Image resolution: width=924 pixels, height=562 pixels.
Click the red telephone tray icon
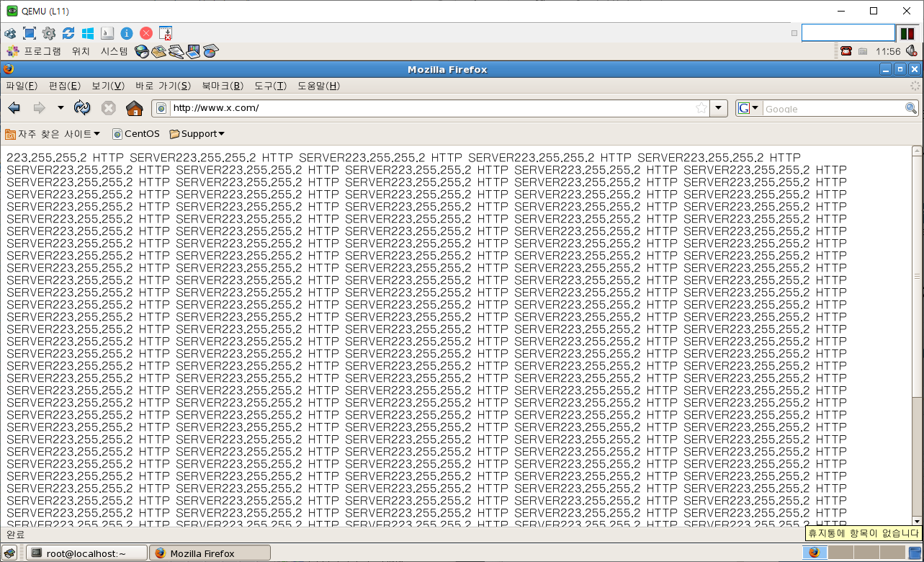pyautogui.click(x=846, y=51)
